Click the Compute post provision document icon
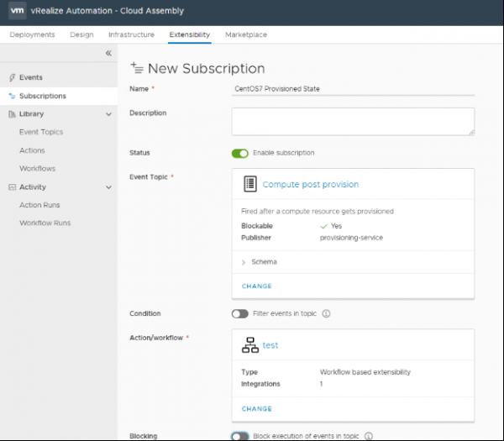The height and width of the screenshot is (441, 504). pos(249,184)
